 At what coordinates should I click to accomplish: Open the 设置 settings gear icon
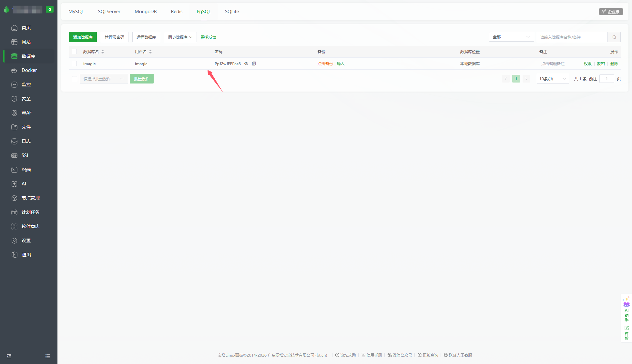click(14, 241)
